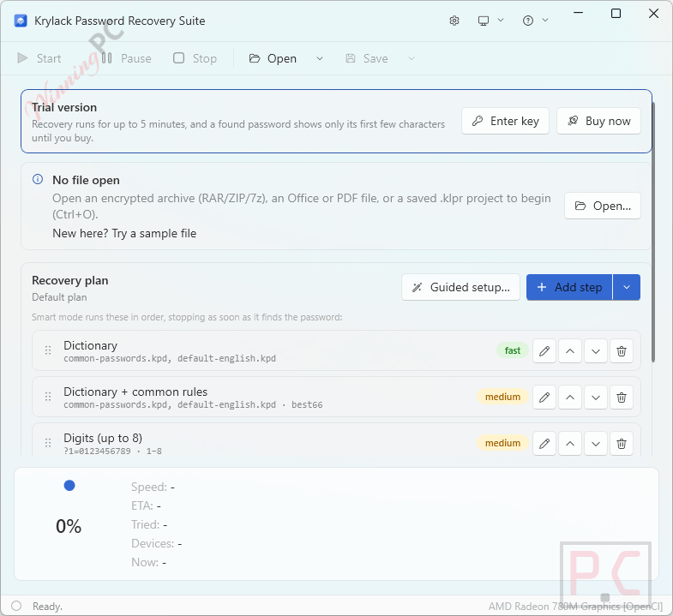Click the fast badge on Dictionary step

pyautogui.click(x=513, y=351)
